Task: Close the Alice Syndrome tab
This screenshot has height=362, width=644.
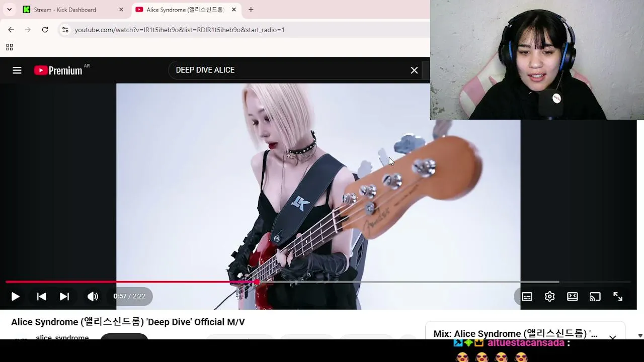Action: tap(234, 10)
